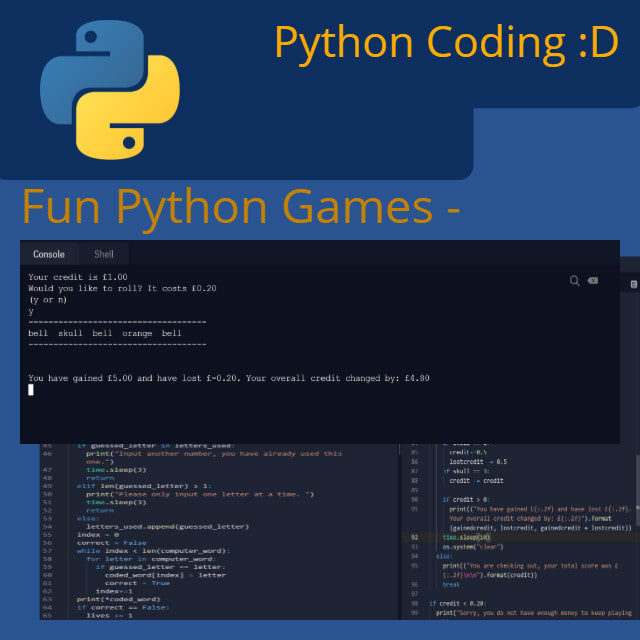Select 'Would you like to roll?' console line
This screenshot has height=640, width=640.
[122, 289]
